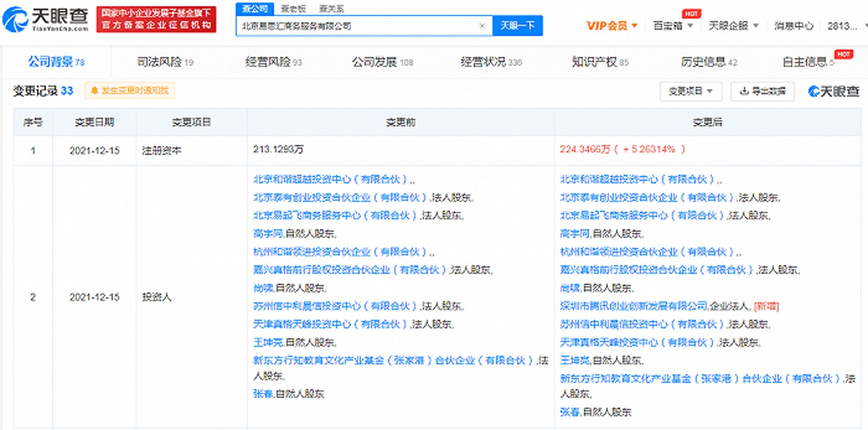The image size is (868, 430).
Task: Click the 导出数据 download icon button
Action: point(762,91)
